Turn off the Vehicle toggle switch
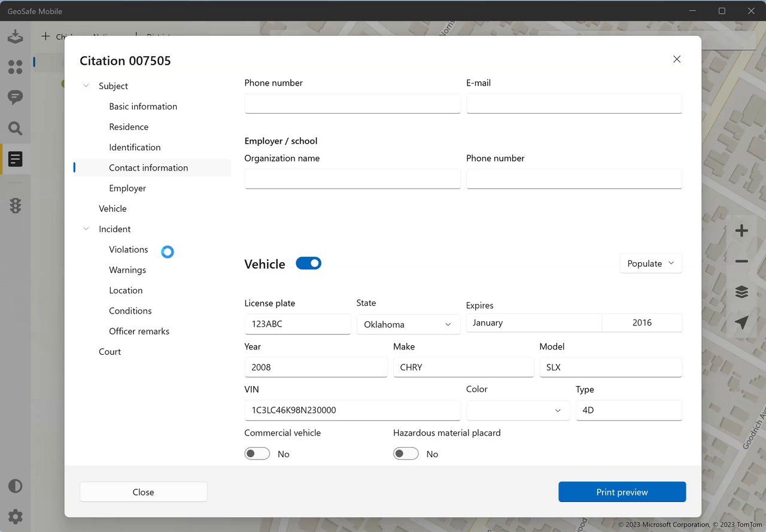The height and width of the screenshot is (532, 766). [309, 263]
